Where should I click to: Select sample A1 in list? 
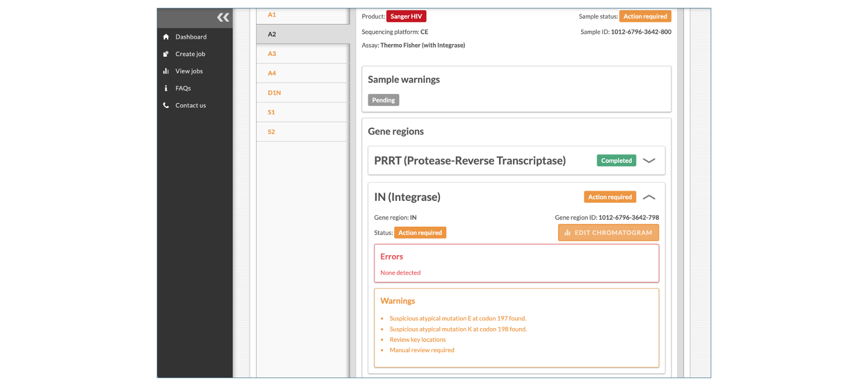point(303,15)
